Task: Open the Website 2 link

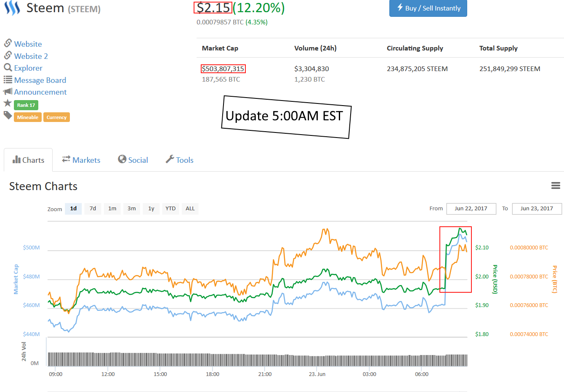Action: [31, 56]
